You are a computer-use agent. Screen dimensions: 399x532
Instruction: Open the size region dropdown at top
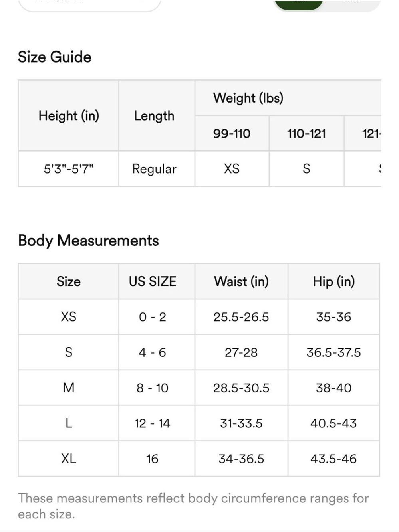90,5
